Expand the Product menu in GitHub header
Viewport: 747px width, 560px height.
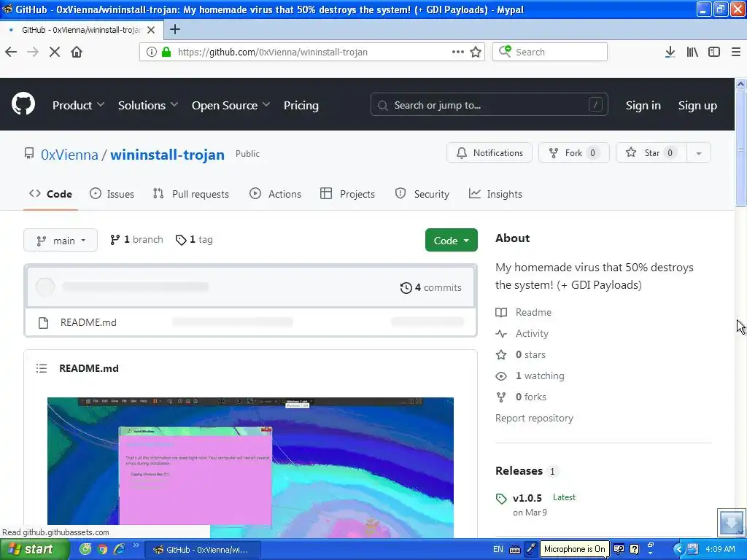pyautogui.click(x=78, y=105)
